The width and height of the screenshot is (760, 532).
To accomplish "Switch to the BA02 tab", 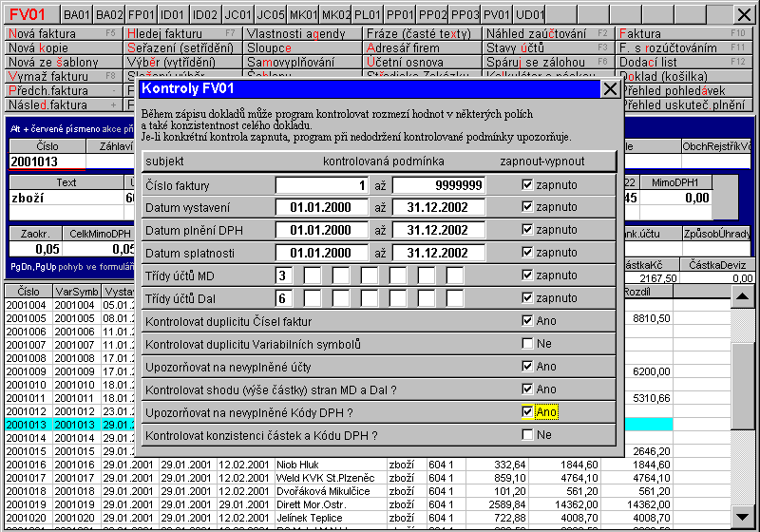I will point(109,14).
